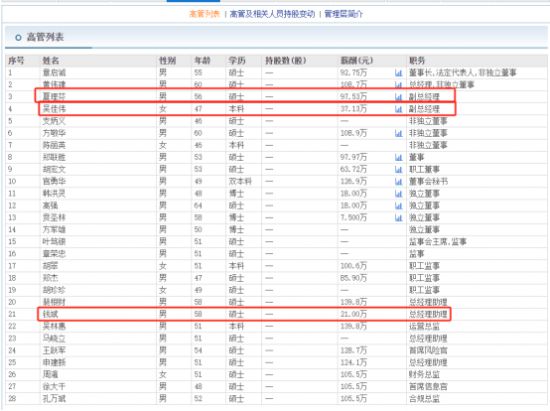
Task: Select the 监事 title in row 16
Action: 416,254
